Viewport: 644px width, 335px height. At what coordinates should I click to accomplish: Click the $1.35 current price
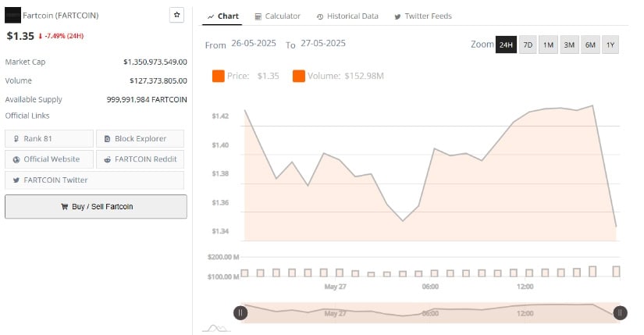click(x=20, y=36)
